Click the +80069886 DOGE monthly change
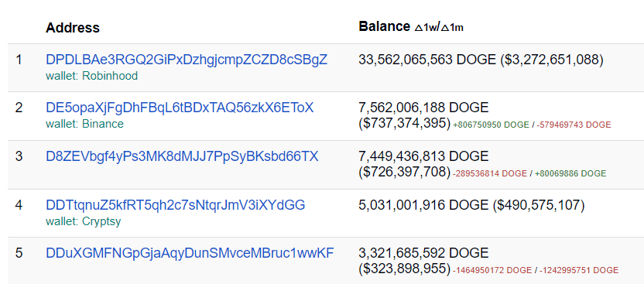Screen dimensions: 644x284 [570, 173]
